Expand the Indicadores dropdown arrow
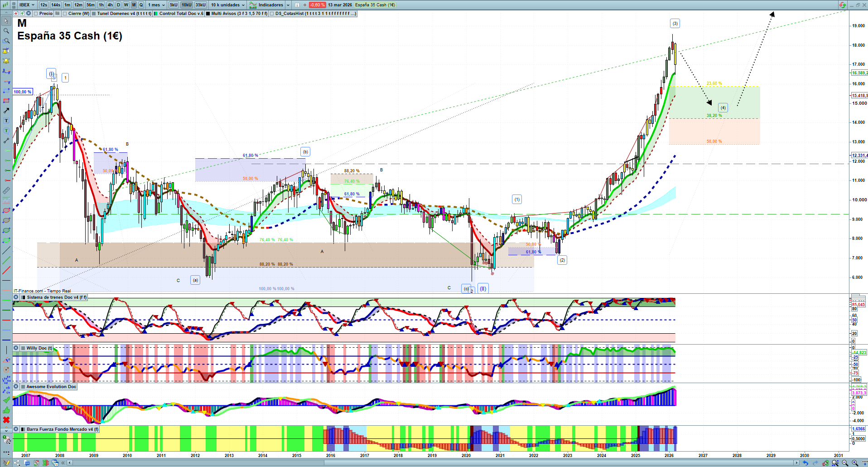The width and height of the screenshot is (868, 467). (288, 5)
